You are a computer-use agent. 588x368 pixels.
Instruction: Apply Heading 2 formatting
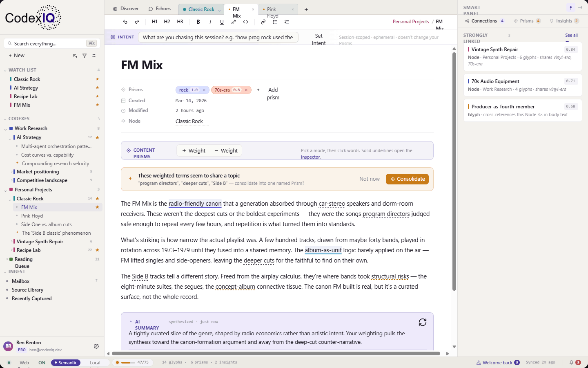pos(167,22)
